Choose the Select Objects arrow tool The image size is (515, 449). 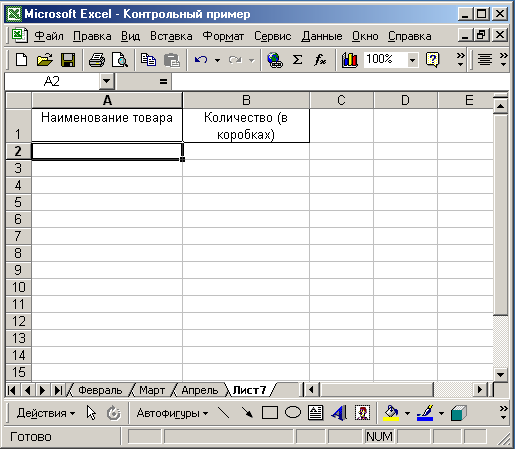91,413
